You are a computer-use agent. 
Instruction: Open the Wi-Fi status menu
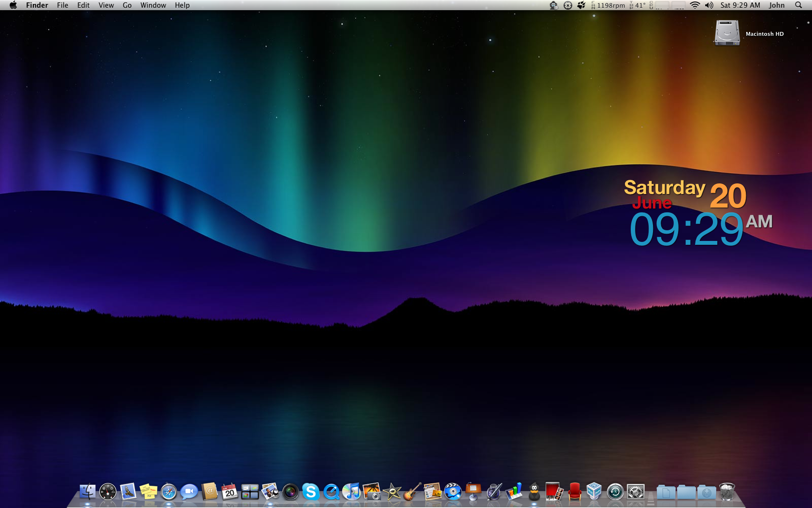tap(695, 5)
